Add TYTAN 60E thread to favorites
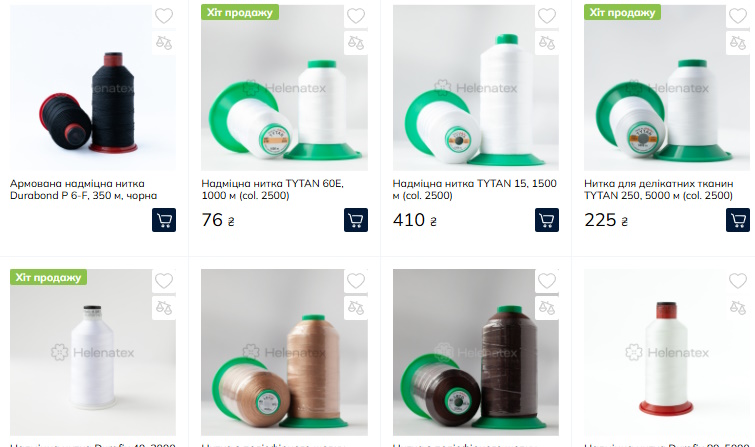This screenshot has width=755, height=447. 356,16
